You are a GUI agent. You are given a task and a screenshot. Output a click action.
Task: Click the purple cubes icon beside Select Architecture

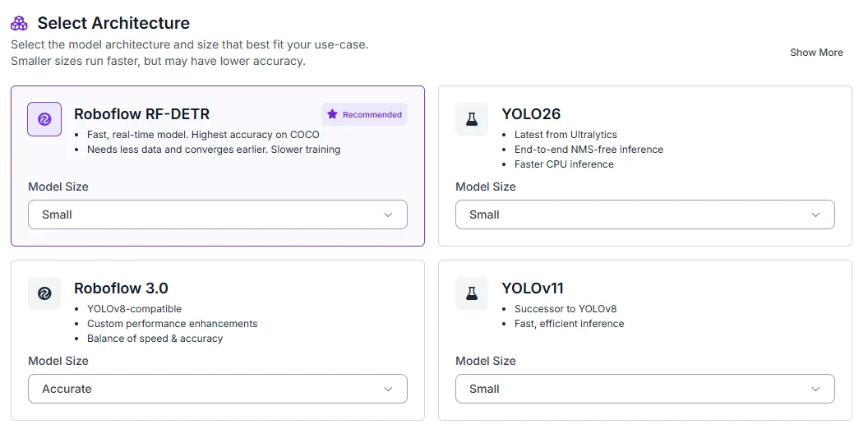[20, 23]
